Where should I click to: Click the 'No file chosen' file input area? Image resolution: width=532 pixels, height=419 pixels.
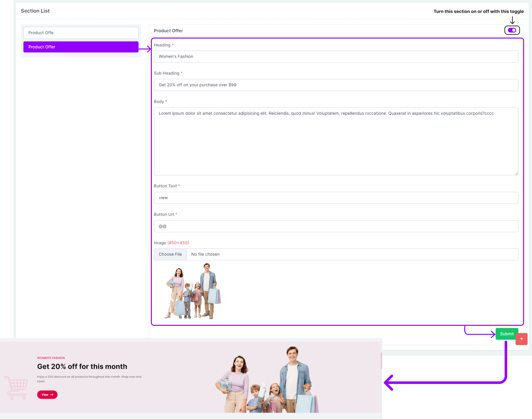351,254
